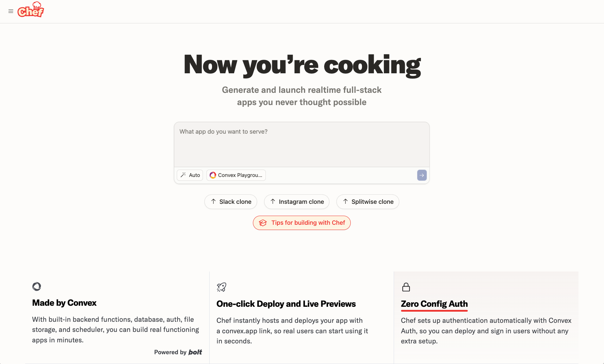
Task: Open the Auto model selector dropdown
Action: pos(190,175)
